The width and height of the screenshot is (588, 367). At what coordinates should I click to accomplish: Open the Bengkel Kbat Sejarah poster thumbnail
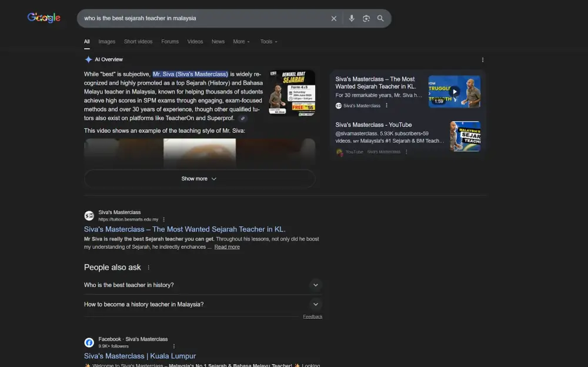tap(292, 93)
